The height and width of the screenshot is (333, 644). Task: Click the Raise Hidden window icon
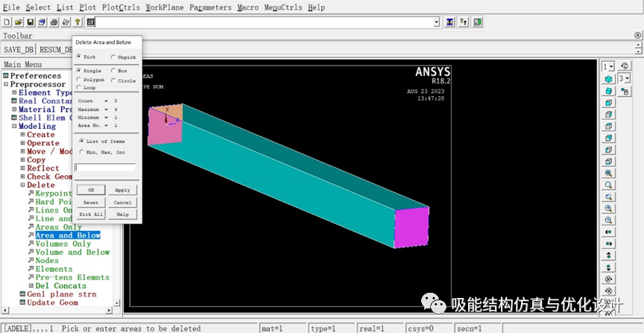pyautogui.click(x=449, y=22)
